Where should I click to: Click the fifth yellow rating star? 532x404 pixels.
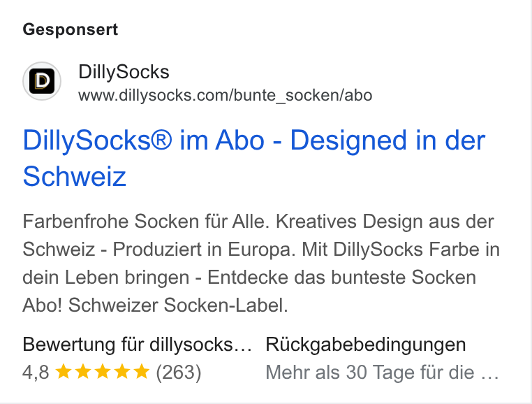pyautogui.click(x=142, y=371)
